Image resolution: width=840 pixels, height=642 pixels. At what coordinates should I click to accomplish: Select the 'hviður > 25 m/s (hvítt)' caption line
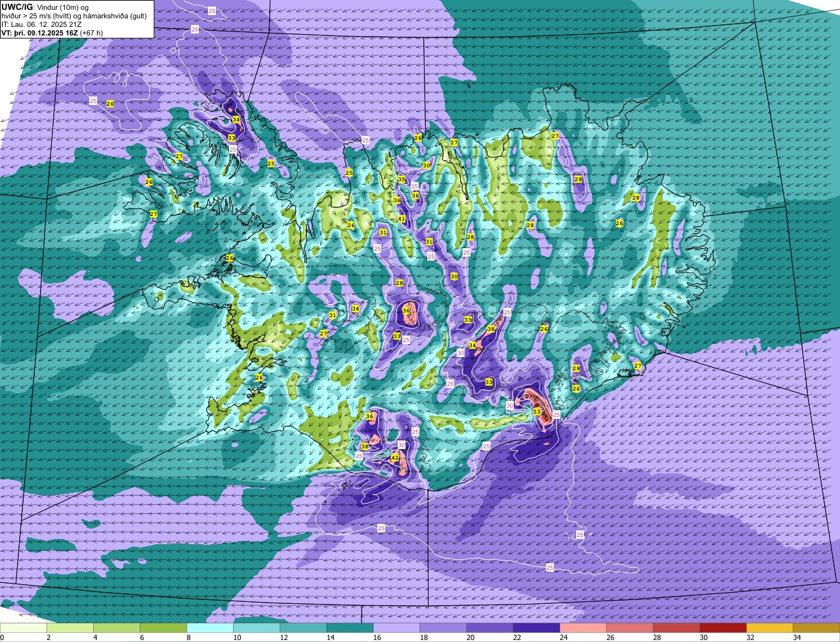click(75, 16)
